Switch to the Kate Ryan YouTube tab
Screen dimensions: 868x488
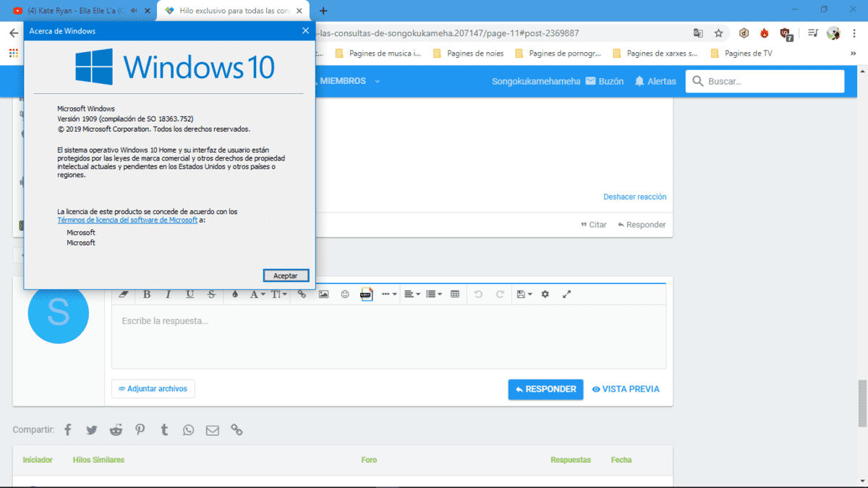click(77, 11)
